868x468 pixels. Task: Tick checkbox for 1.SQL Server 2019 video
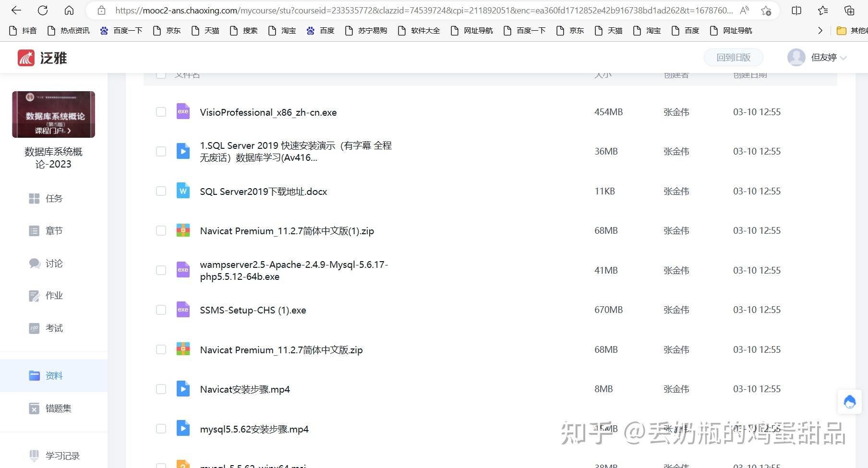point(161,151)
